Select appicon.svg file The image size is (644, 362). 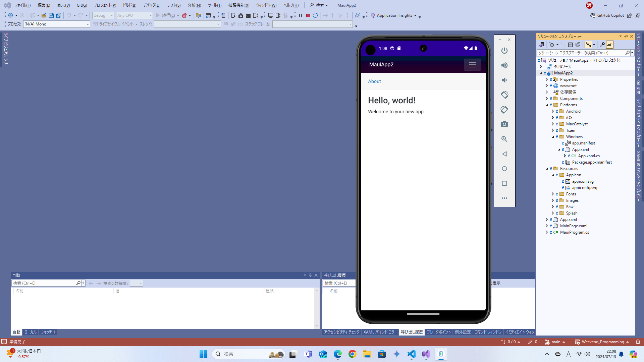click(583, 181)
